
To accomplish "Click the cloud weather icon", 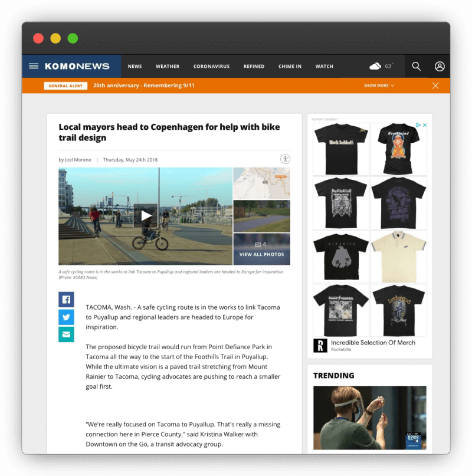I will (x=375, y=67).
